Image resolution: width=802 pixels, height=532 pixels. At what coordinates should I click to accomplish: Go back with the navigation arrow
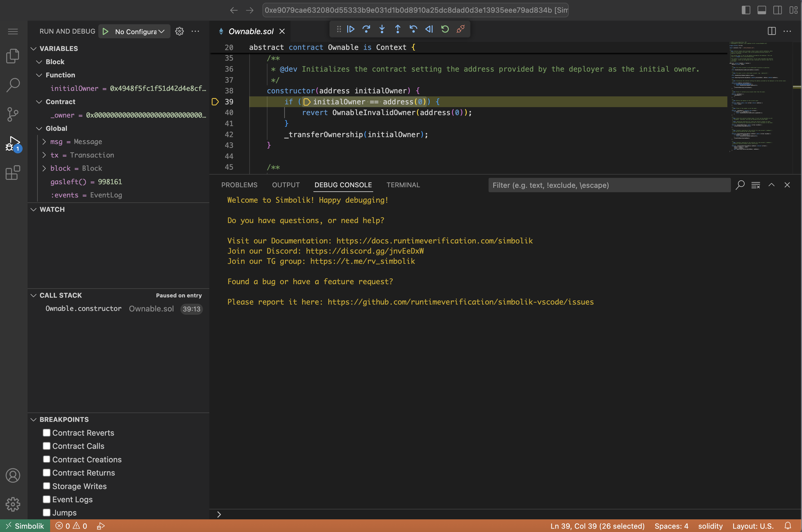234,10
